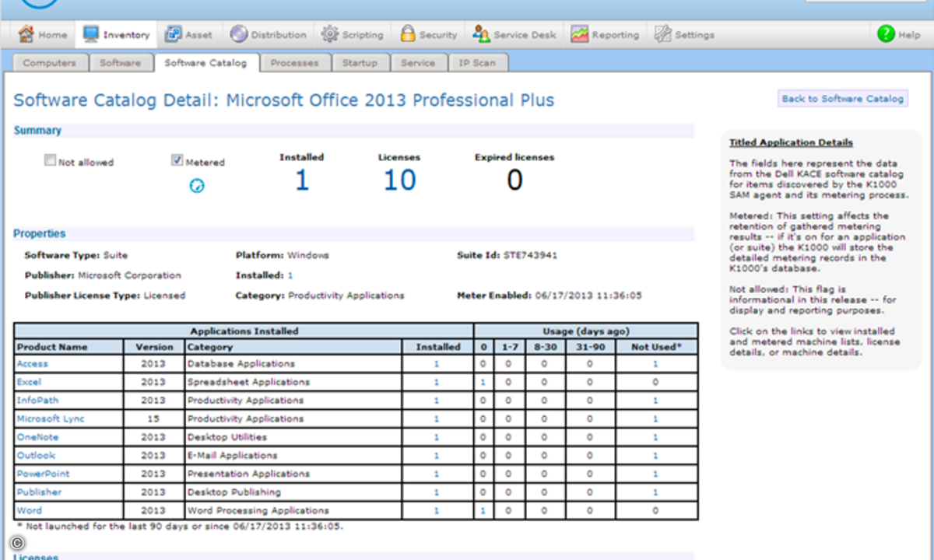Click the PowerPoint product link
This screenshot has width=934, height=560.
(44, 474)
